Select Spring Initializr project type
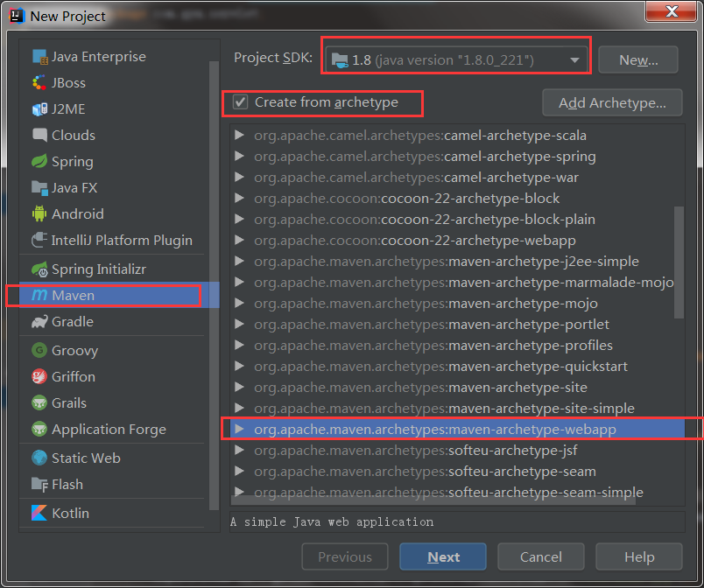The height and width of the screenshot is (588, 704). pyautogui.click(x=114, y=269)
